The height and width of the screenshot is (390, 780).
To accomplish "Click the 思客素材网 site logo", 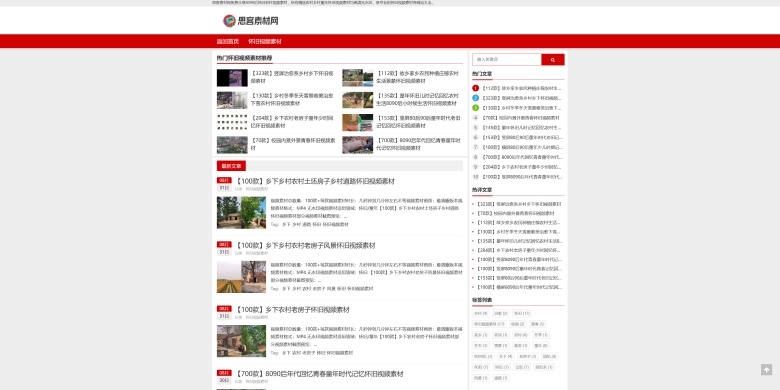I will 251,20.
